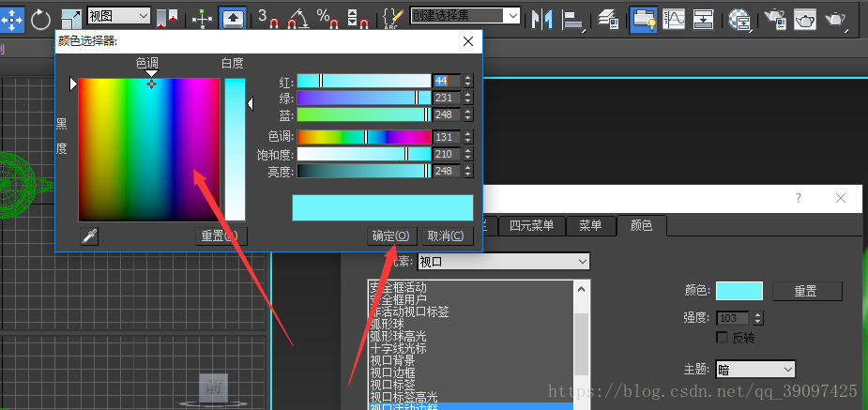The image size is (868, 410).
Task: Open the 视图 reference coordinate dropdown
Action: click(118, 16)
